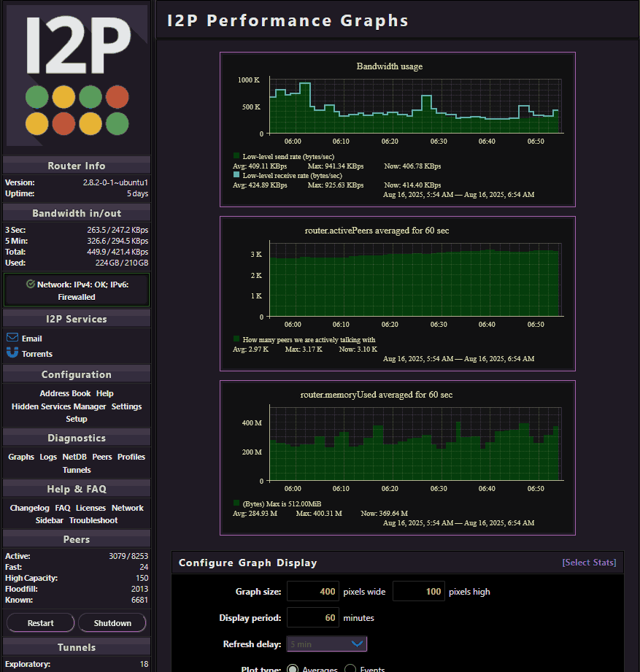
Task: Open the Graphs diagnostics page
Action: click(21, 457)
